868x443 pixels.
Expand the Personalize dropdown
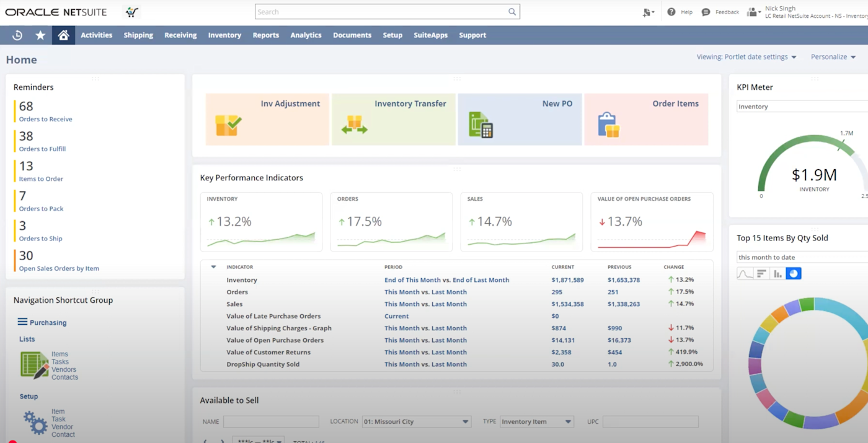coord(833,56)
